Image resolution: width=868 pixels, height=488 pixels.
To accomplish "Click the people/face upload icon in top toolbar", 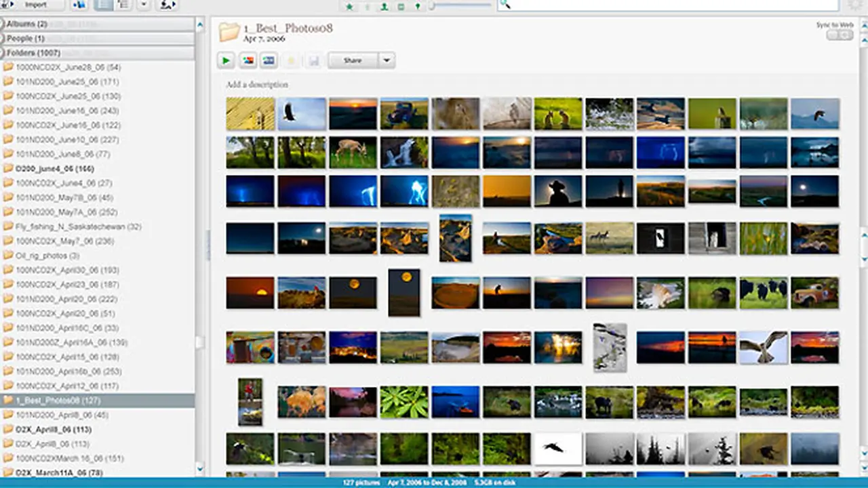I will point(166,5).
